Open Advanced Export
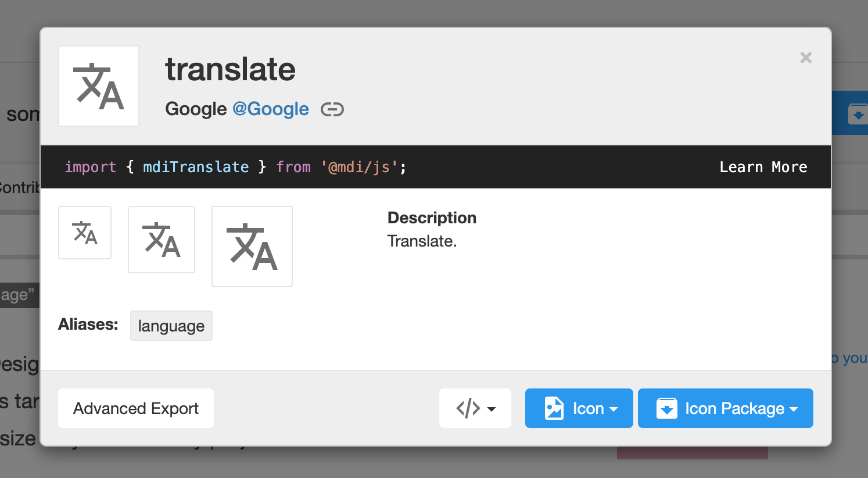 [136, 408]
